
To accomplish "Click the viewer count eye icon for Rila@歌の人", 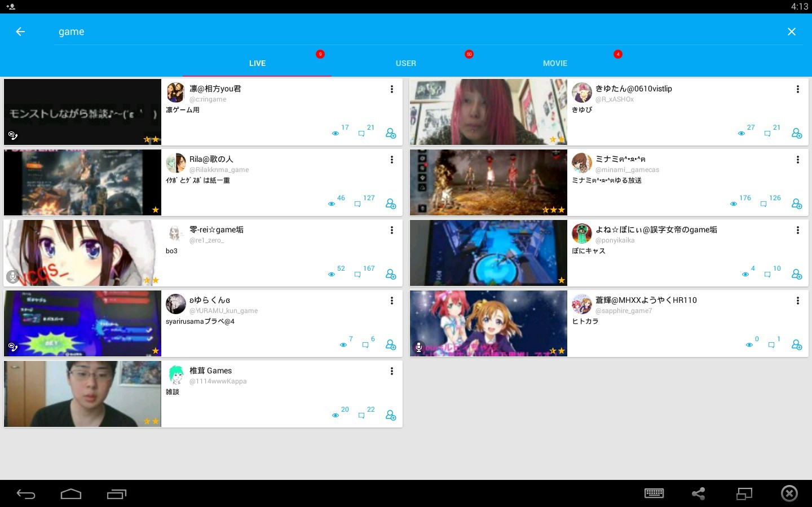I will click(x=332, y=204).
